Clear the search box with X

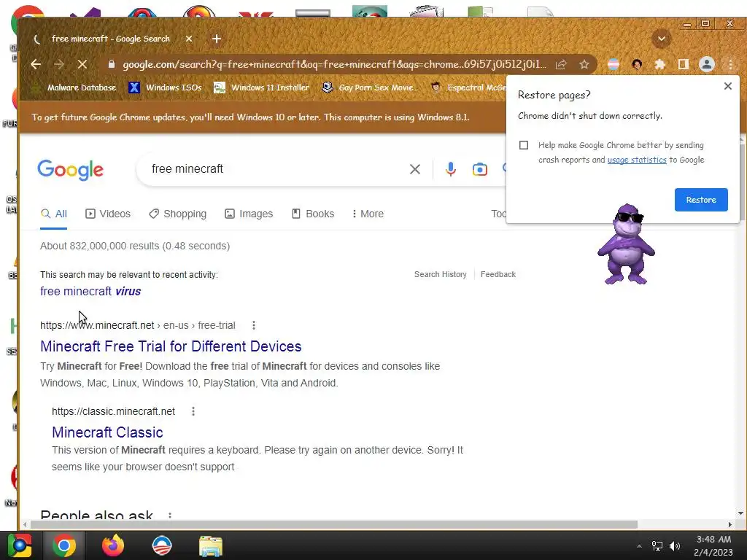click(415, 169)
